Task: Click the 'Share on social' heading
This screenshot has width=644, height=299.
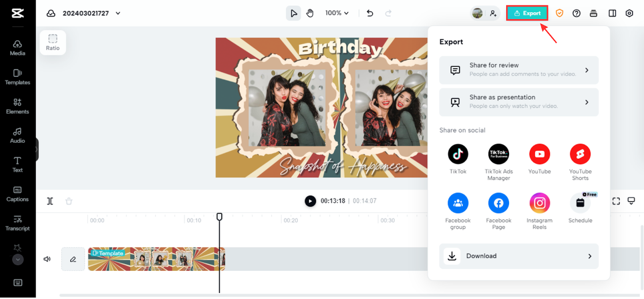Action: pos(462,130)
